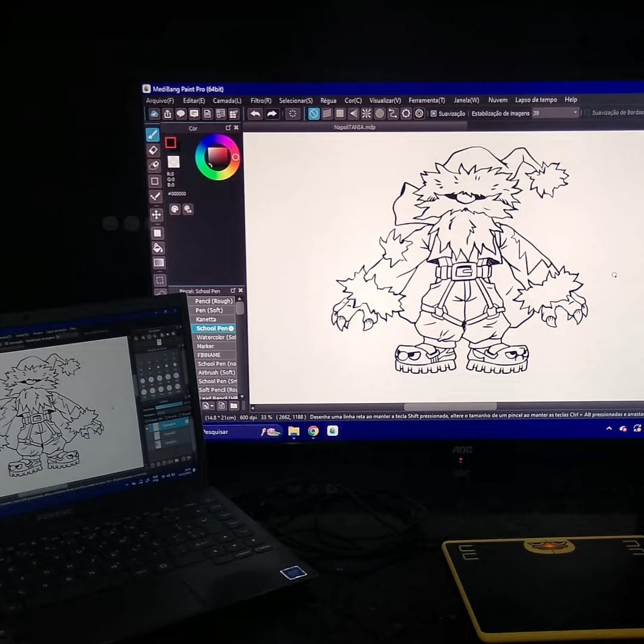Screen dimensions: 644x644
Task: Toggle the Suavização checkbox
Action: (x=434, y=113)
